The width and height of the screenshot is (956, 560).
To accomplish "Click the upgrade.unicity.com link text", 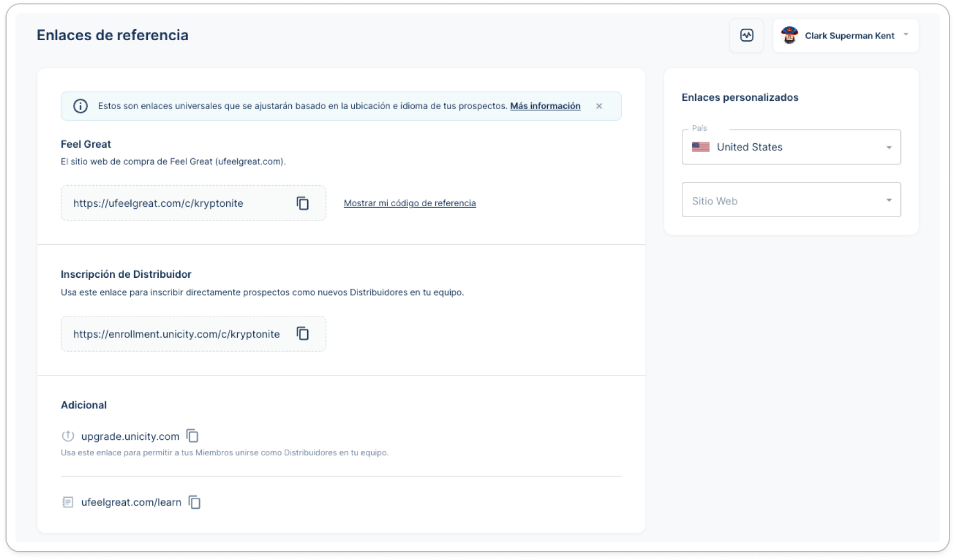I will tap(130, 437).
